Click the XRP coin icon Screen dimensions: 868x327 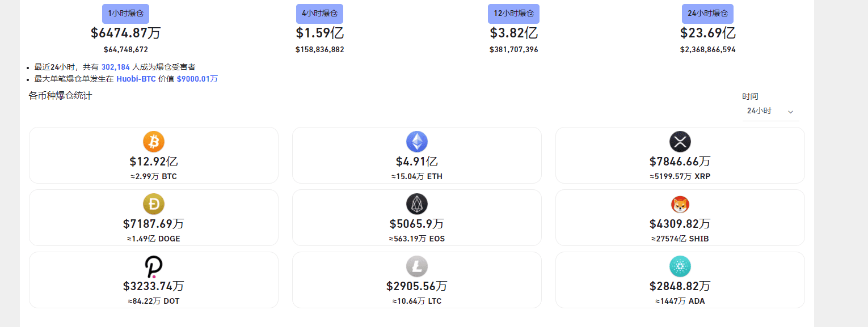pyautogui.click(x=680, y=141)
